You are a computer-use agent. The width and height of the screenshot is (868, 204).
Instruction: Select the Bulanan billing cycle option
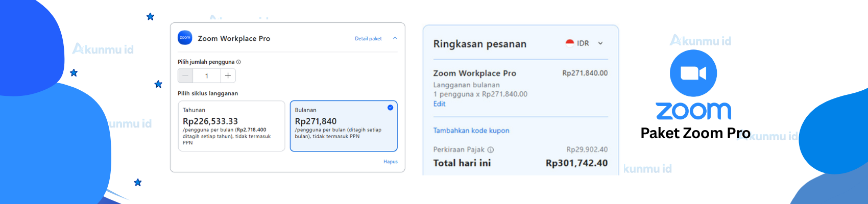coord(344,126)
